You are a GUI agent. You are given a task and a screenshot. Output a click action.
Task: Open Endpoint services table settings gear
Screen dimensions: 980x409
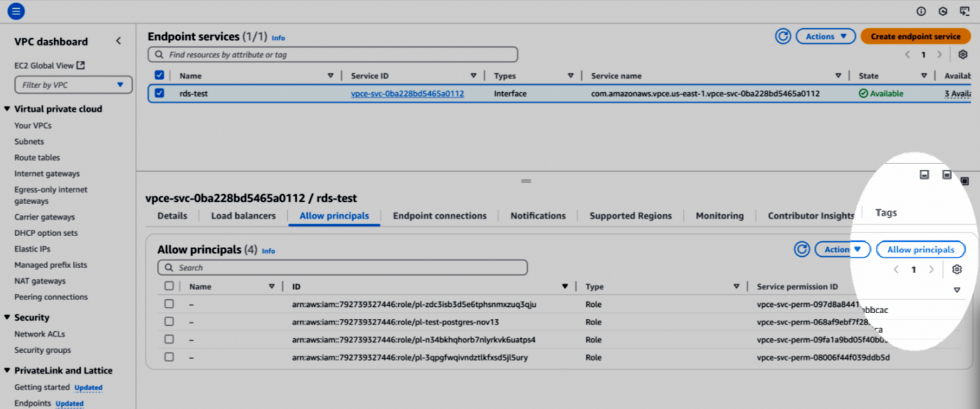click(x=962, y=54)
